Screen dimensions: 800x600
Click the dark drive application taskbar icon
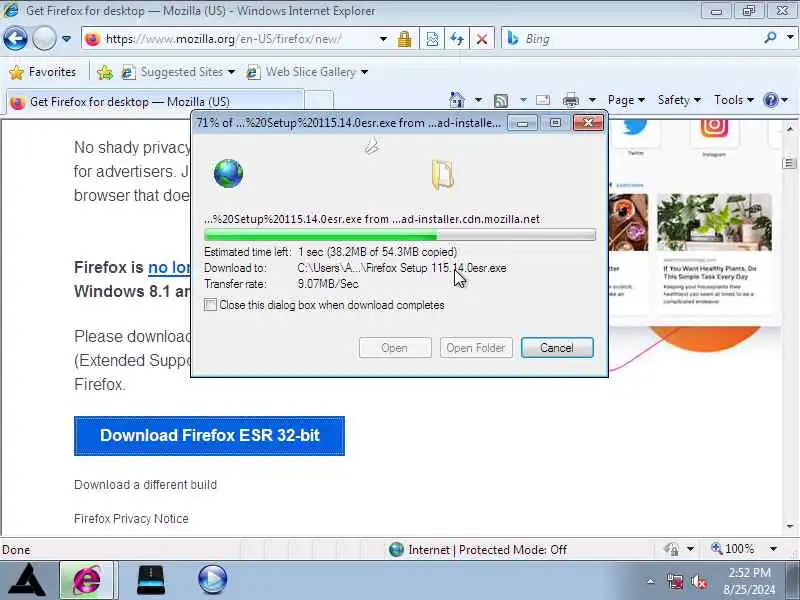pyautogui.click(x=151, y=580)
